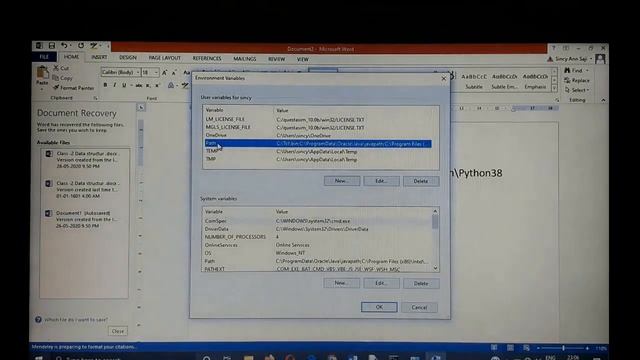Switch to the PAGE LAYOUT ribbon tab
The image size is (640, 360).
click(x=164, y=58)
